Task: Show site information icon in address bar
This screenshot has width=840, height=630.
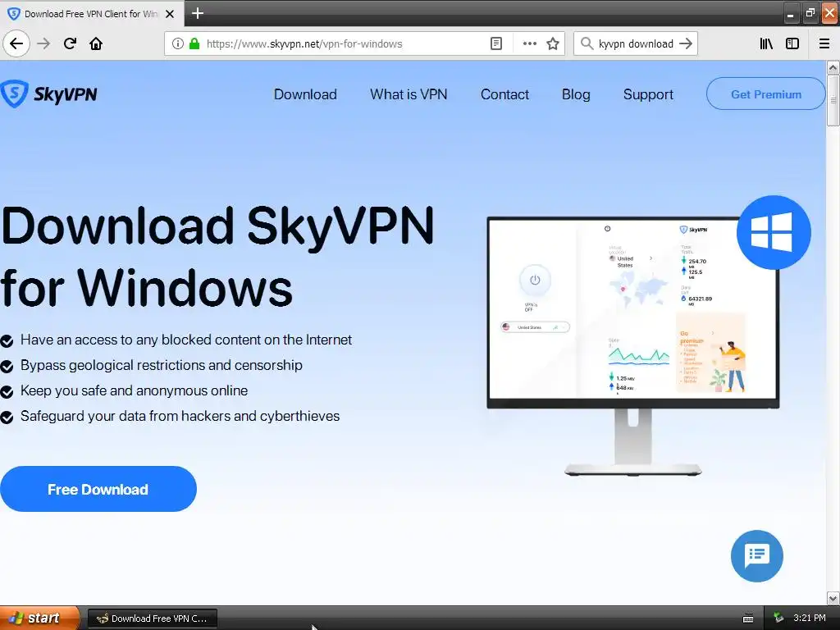Action: (x=178, y=43)
